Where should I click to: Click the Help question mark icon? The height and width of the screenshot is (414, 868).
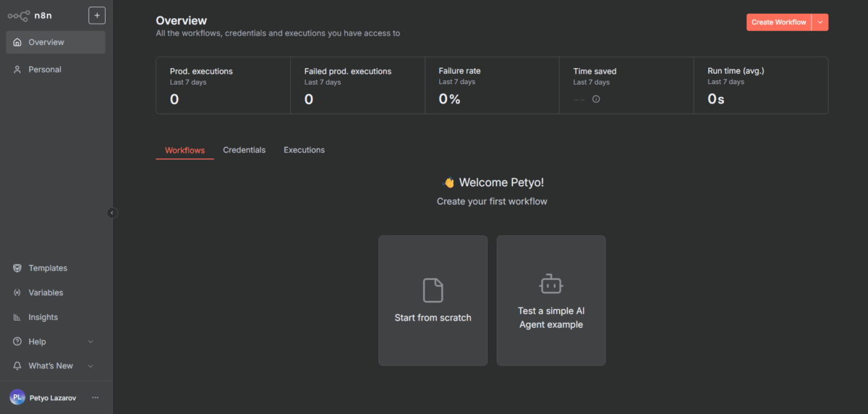point(17,342)
